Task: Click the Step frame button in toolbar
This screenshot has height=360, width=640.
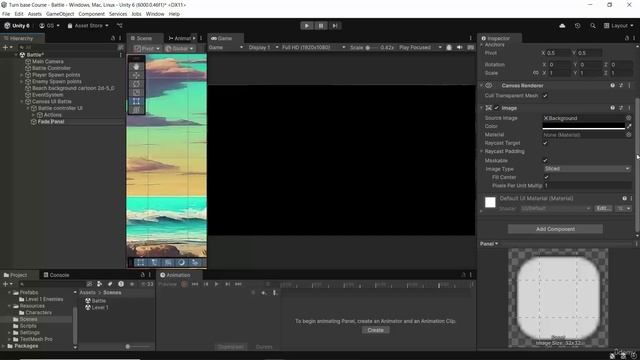Action: click(x=335, y=26)
